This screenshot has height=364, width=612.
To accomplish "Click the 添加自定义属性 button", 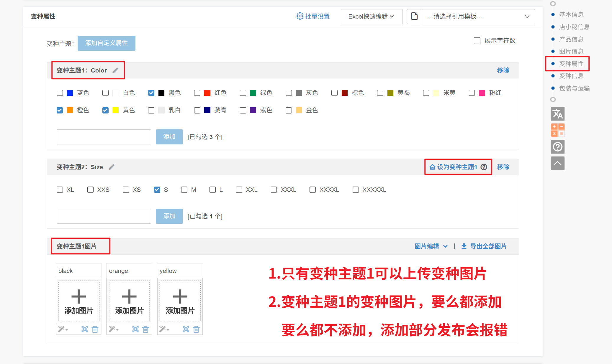I will [x=107, y=43].
